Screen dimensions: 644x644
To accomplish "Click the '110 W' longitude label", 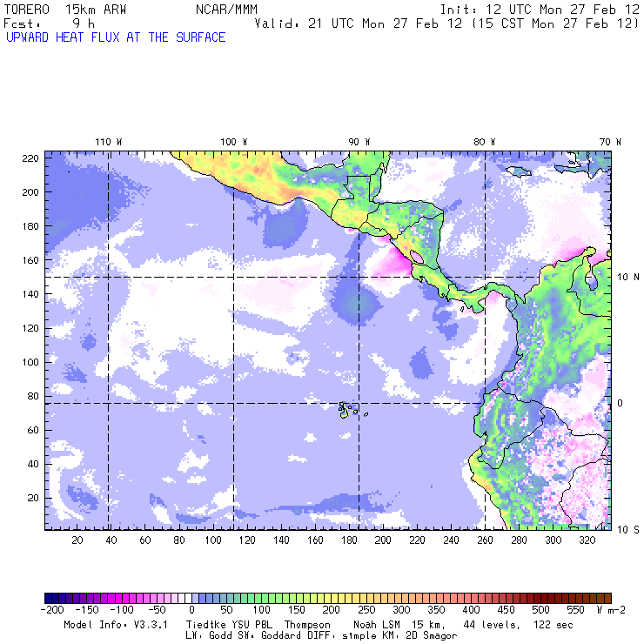I will click(x=109, y=142).
